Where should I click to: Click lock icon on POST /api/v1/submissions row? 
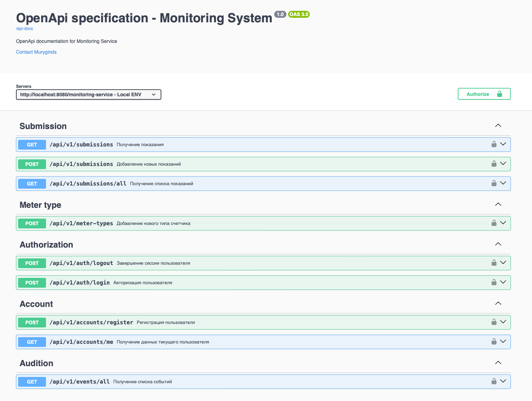(x=494, y=164)
